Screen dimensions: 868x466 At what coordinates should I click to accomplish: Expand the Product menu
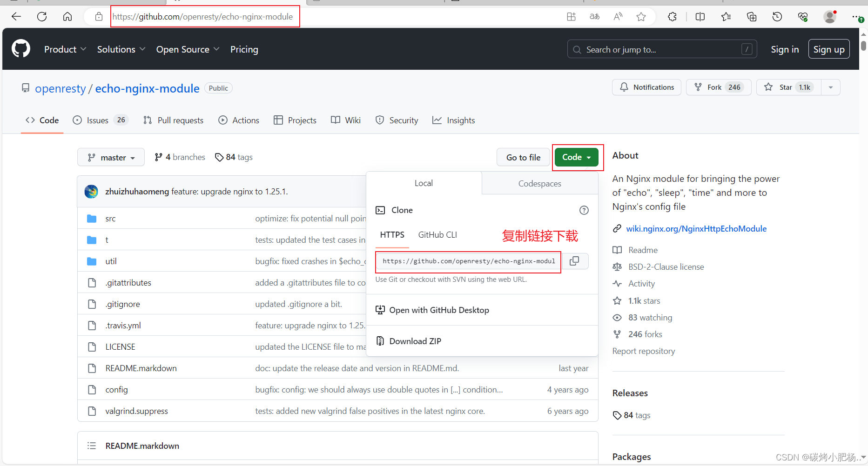(x=65, y=49)
